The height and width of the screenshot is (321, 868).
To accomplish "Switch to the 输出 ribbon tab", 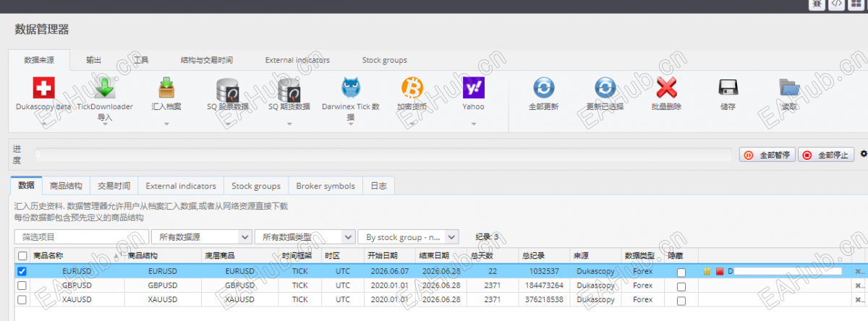I will pos(93,60).
